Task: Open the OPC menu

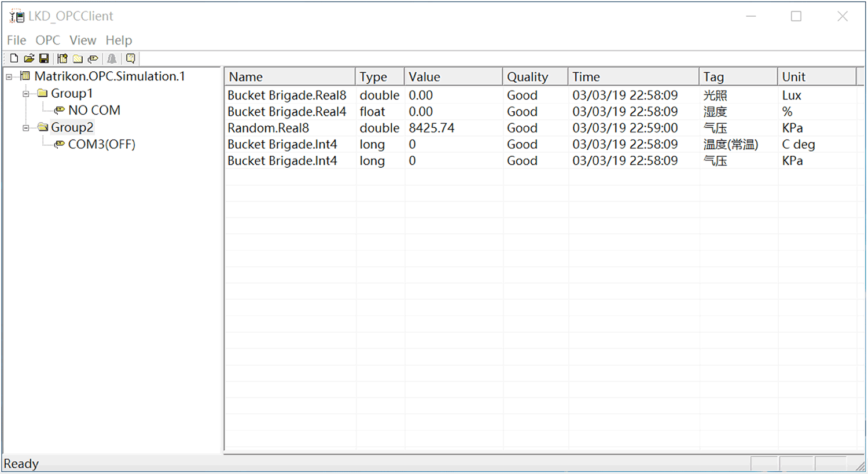Action: 47,40
